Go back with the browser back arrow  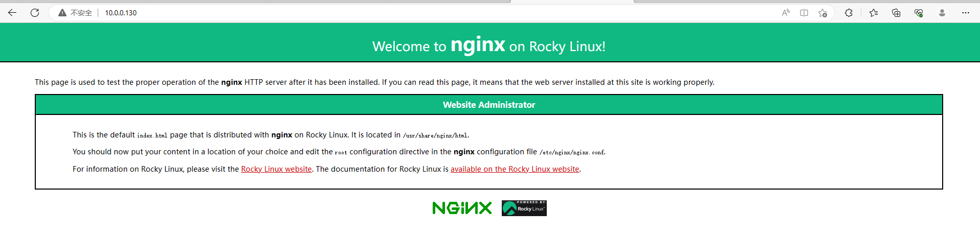12,13
